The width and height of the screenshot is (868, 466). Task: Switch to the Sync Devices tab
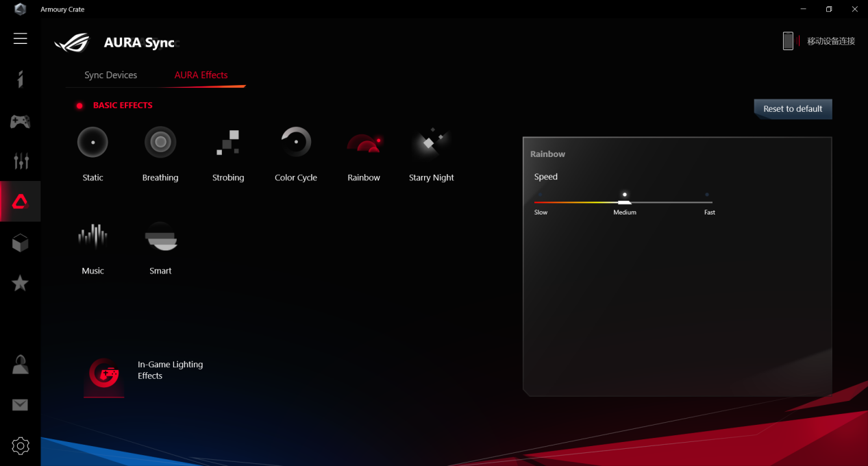click(111, 75)
